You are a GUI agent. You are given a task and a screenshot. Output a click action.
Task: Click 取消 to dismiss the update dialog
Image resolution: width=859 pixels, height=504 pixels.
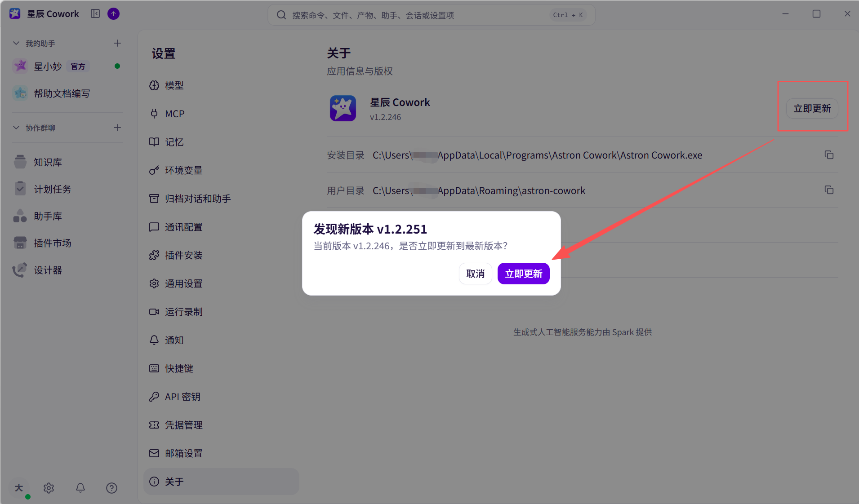pos(475,274)
